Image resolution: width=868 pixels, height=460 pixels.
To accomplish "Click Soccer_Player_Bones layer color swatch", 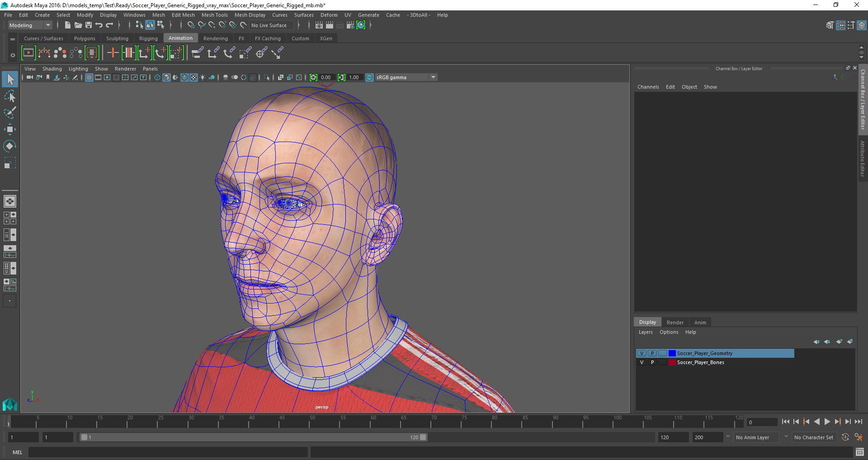I will point(672,362).
